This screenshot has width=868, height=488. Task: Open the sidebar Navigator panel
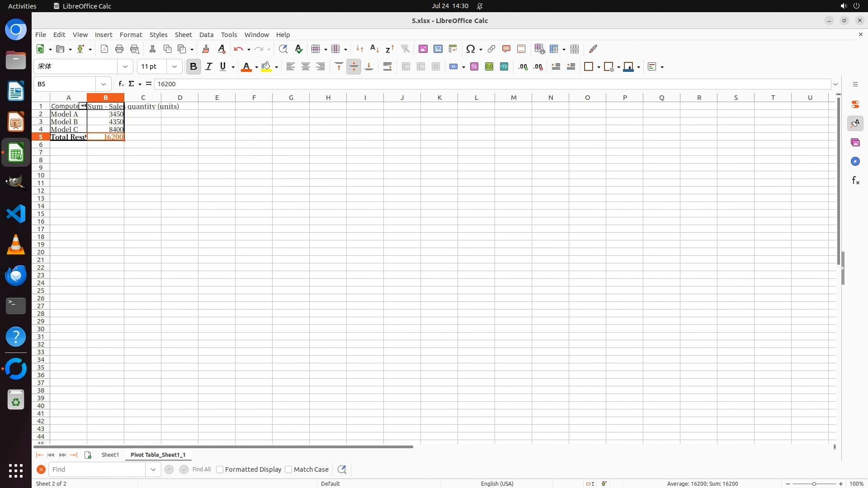pos(855,161)
